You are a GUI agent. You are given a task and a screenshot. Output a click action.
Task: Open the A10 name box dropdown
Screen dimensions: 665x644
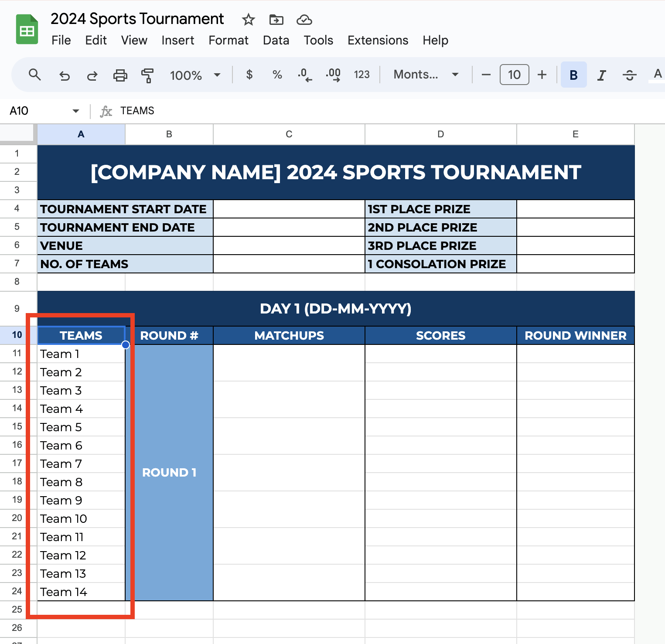click(76, 111)
